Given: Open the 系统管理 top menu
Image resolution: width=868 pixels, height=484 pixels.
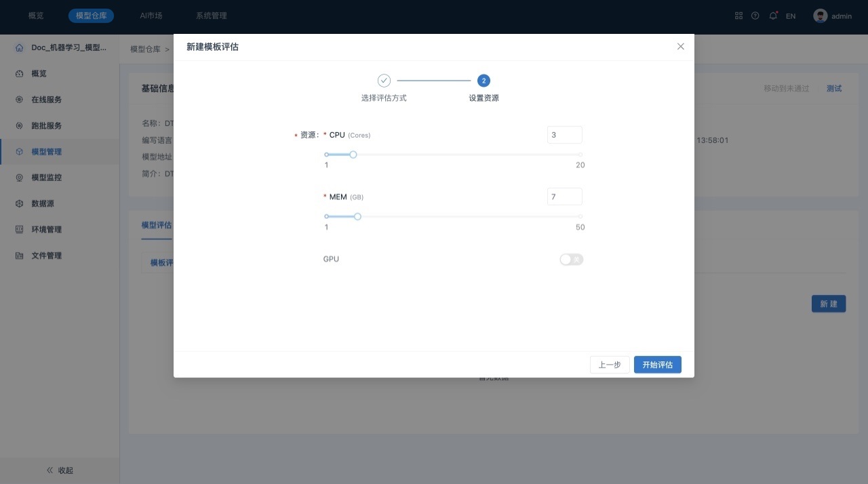Looking at the screenshot, I should pos(211,16).
